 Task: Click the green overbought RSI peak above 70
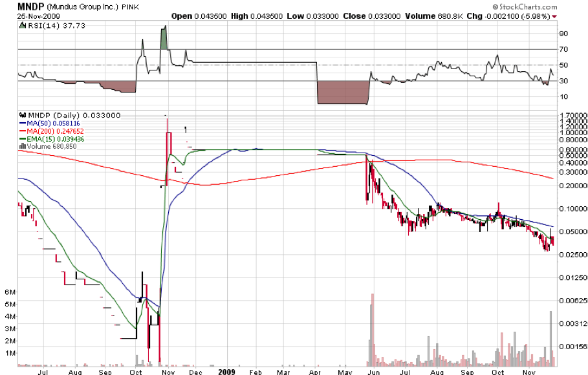coord(164,38)
